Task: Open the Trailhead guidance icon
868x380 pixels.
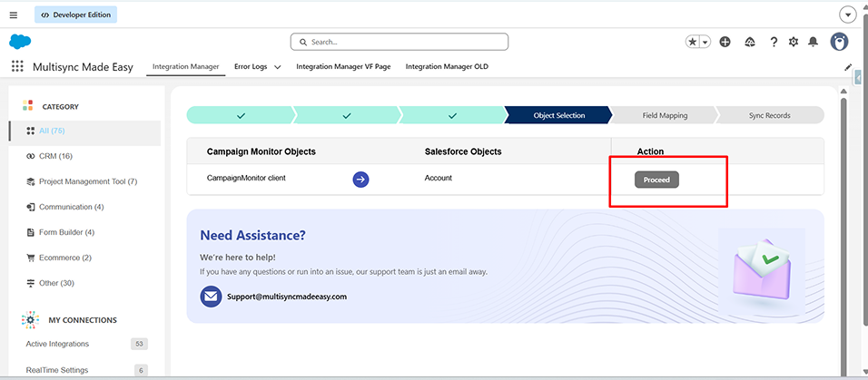Action: click(750, 42)
